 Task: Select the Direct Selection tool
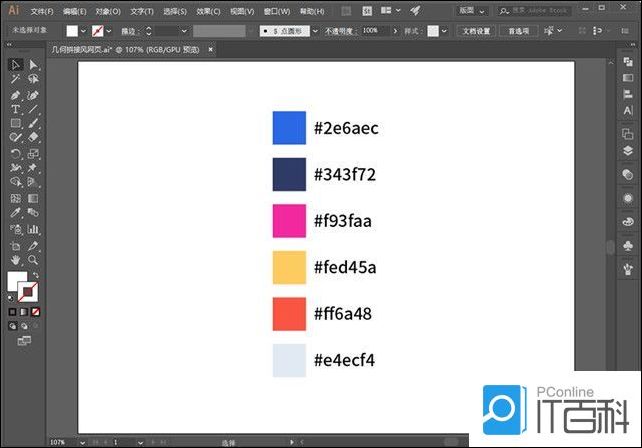coord(33,65)
